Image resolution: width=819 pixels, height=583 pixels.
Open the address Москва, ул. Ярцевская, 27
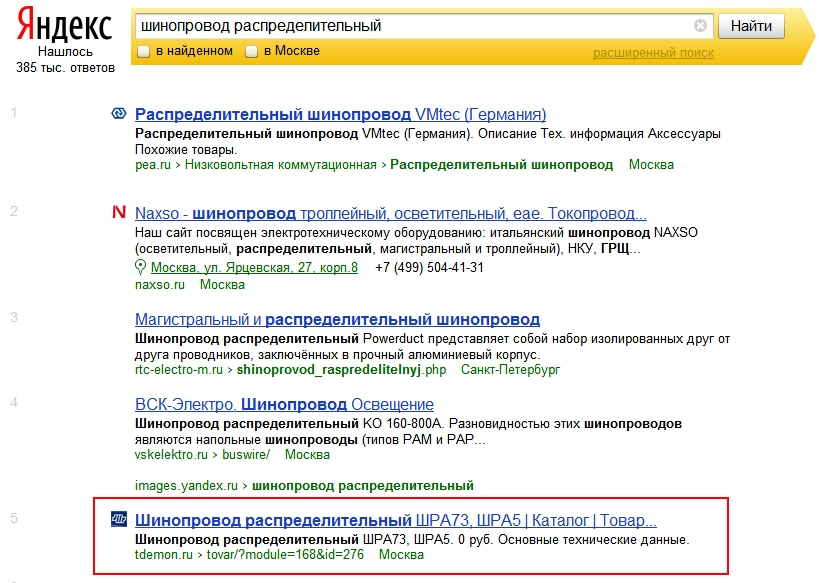(x=254, y=267)
